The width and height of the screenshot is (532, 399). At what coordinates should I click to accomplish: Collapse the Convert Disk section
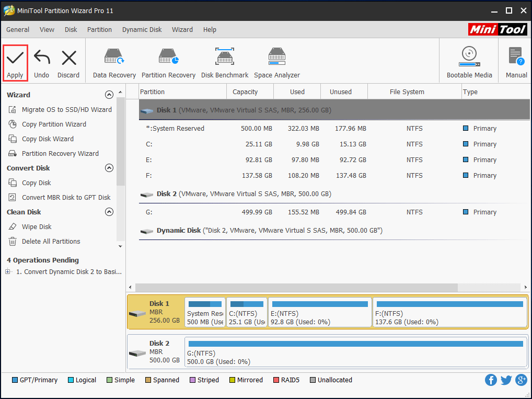(x=109, y=168)
